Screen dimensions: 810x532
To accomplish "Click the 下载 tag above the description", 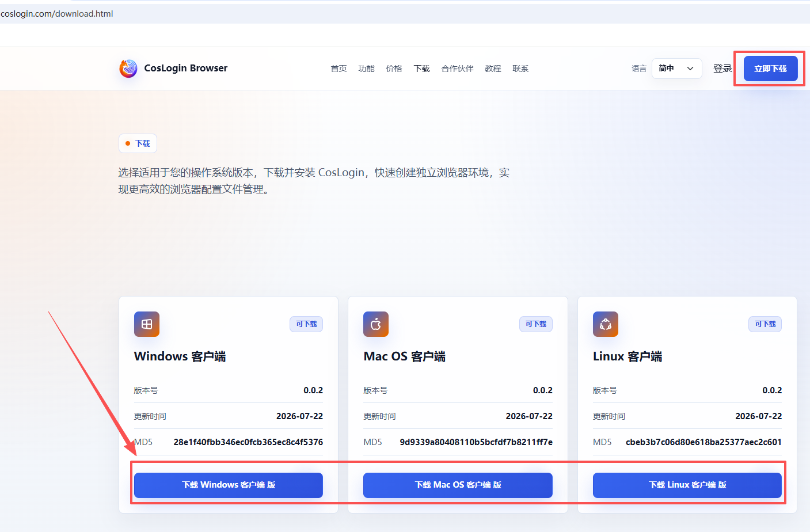I will (138, 143).
